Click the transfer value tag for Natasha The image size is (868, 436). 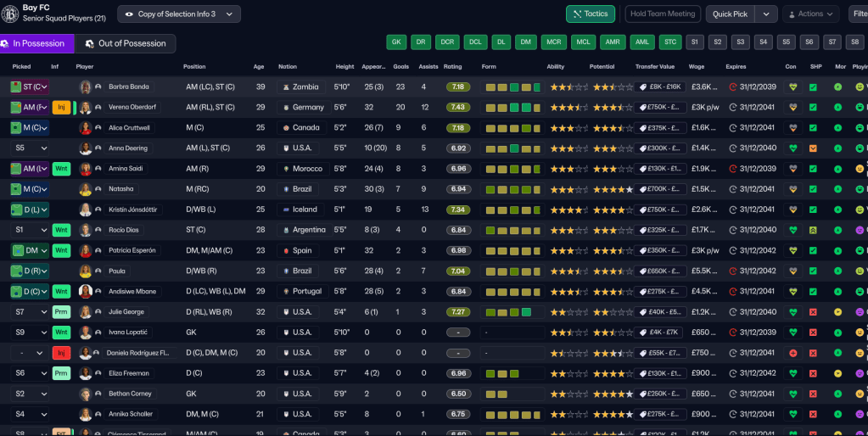(660, 189)
